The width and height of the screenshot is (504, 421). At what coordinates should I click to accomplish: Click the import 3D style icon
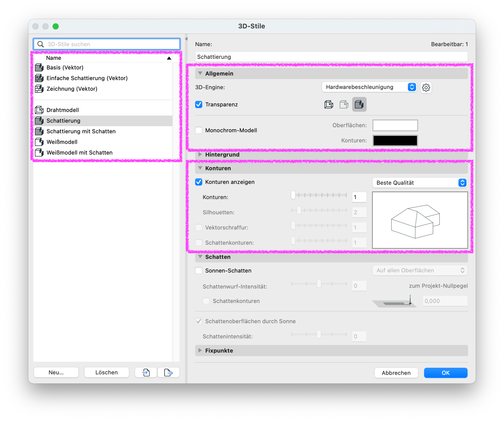[x=146, y=372]
